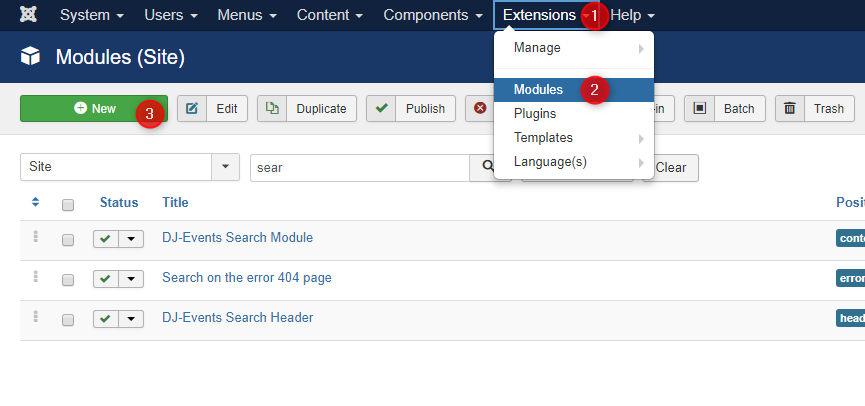Open the DJ-Events Search Header link
This screenshot has height=406, width=865.
(x=238, y=318)
